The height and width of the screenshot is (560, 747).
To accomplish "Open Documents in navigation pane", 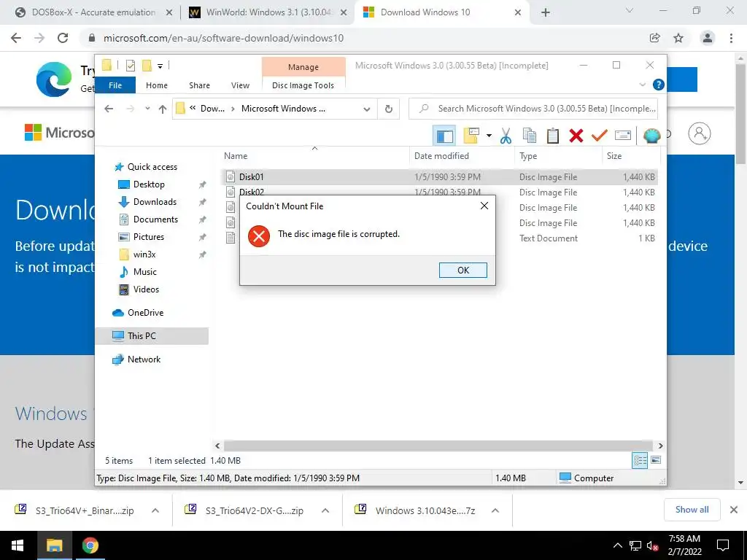I will click(155, 219).
